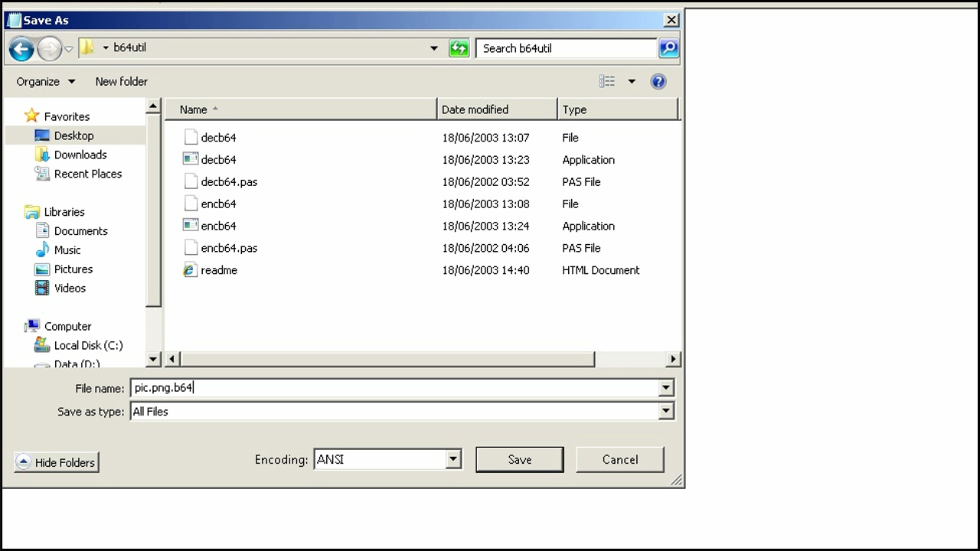Click into the File name field
Image resolution: width=980 pixels, height=551 pixels.
coord(394,388)
